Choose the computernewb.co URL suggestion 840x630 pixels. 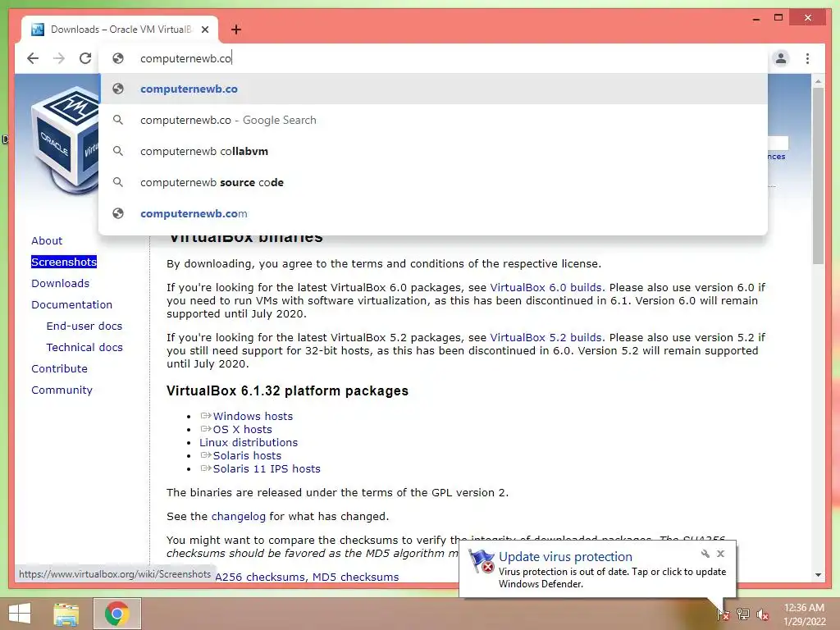click(x=433, y=89)
